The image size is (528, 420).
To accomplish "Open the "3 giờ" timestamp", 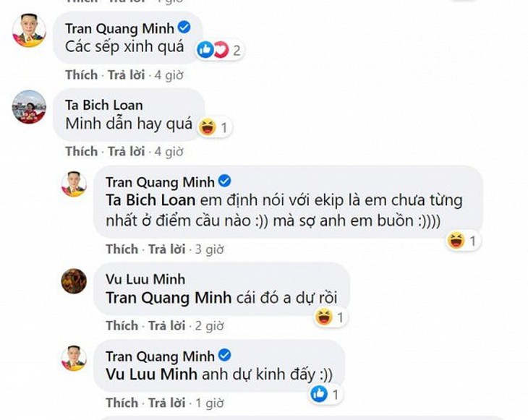I will tap(210, 249).
